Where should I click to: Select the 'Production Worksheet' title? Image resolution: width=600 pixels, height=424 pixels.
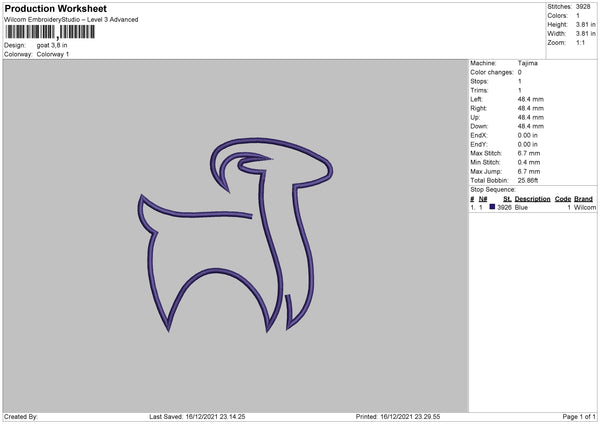pyautogui.click(x=55, y=8)
